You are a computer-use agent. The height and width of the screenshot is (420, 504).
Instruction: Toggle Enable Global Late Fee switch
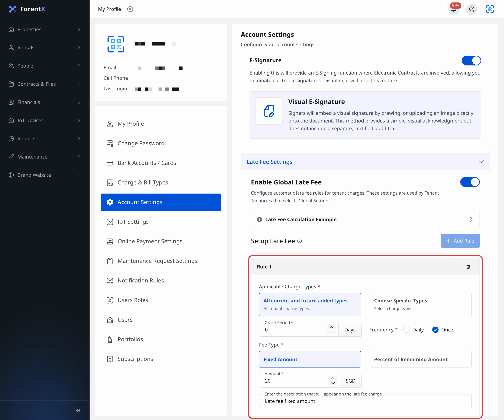pyautogui.click(x=470, y=182)
